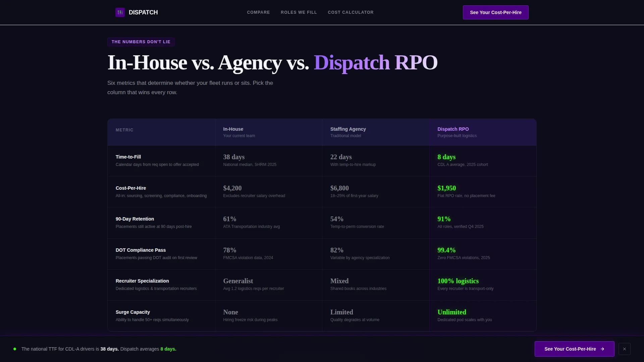Click the "61%" retention value
Image resolution: width=644 pixels, height=362 pixels.
tap(229, 219)
